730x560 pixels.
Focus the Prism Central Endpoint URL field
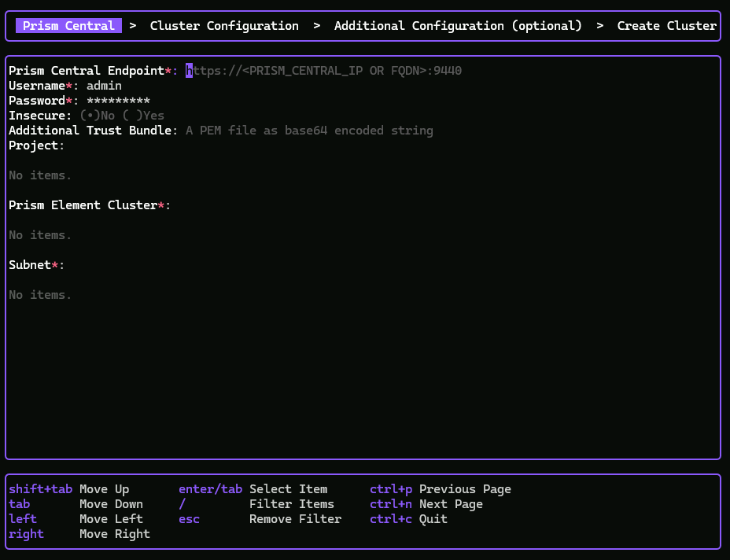[323, 71]
